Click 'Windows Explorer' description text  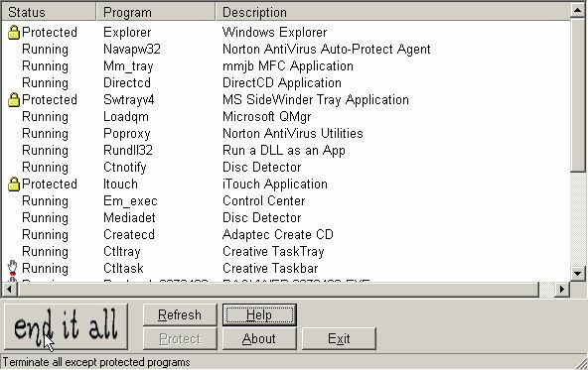click(x=274, y=32)
